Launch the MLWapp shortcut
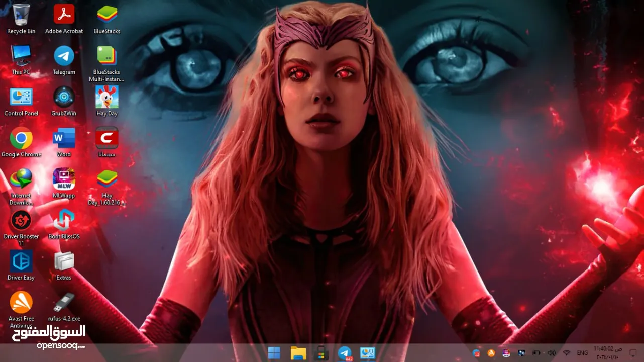This screenshot has width=644, height=362. pyautogui.click(x=64, y=184)
